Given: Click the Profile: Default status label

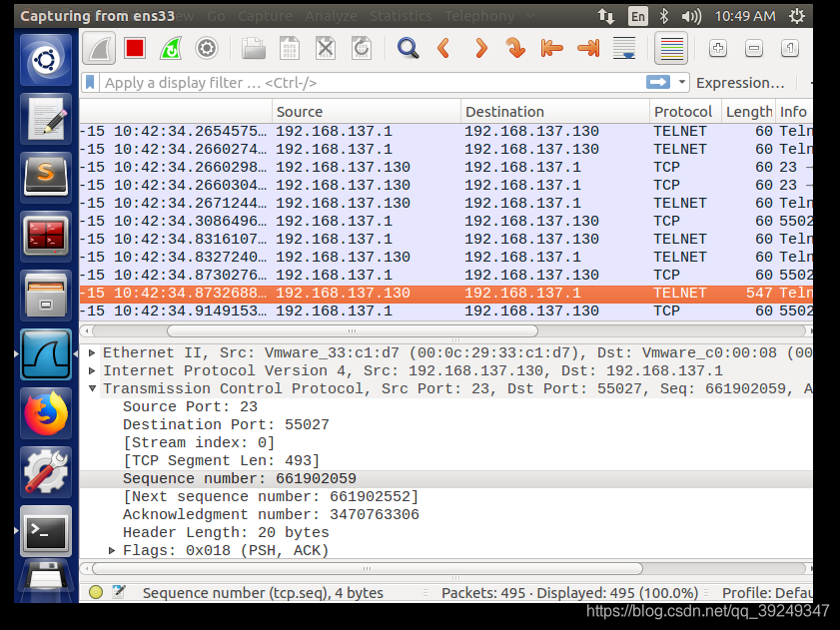Looking at the screenshot, I should pos(767,593).
